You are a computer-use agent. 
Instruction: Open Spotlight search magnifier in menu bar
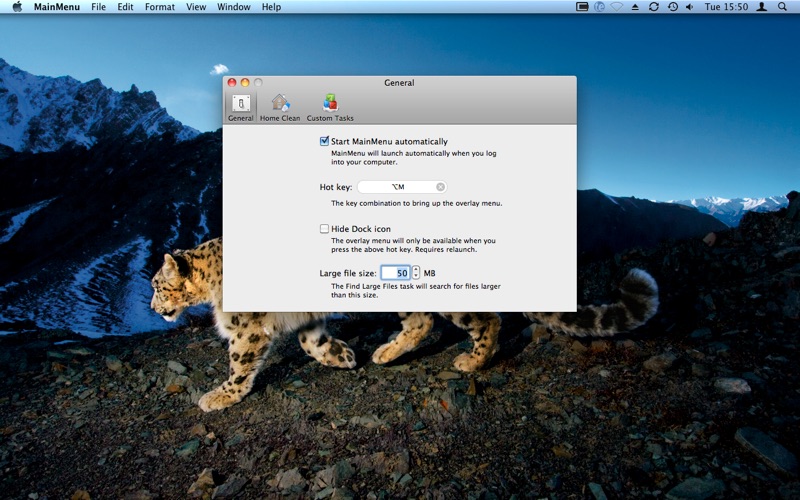coord(782,7)
